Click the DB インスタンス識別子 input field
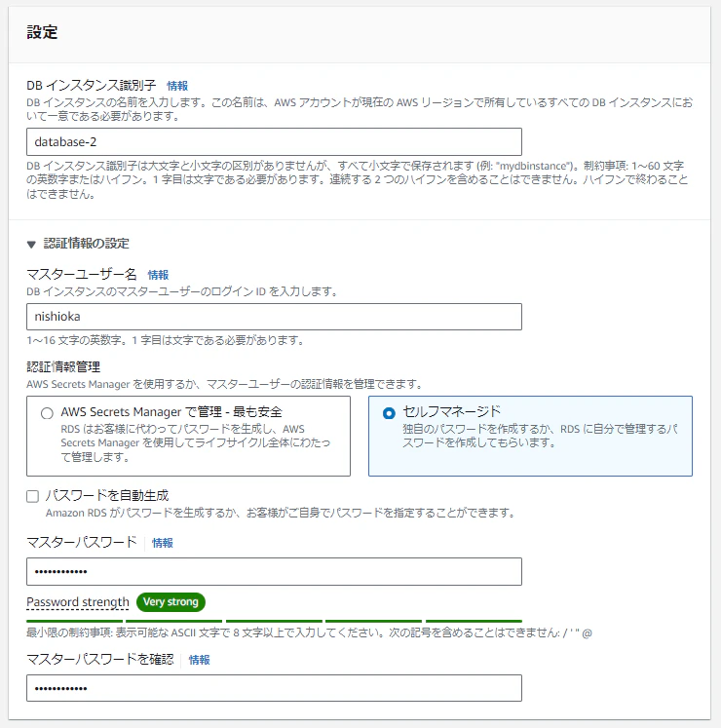Viewport: 721px width, 728px height. click(x=274, y=141)
